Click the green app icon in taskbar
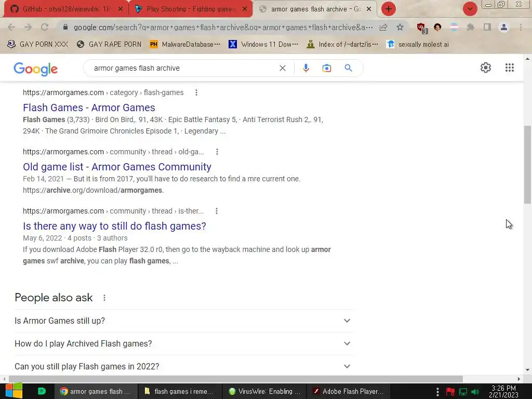 coord(42,391)
